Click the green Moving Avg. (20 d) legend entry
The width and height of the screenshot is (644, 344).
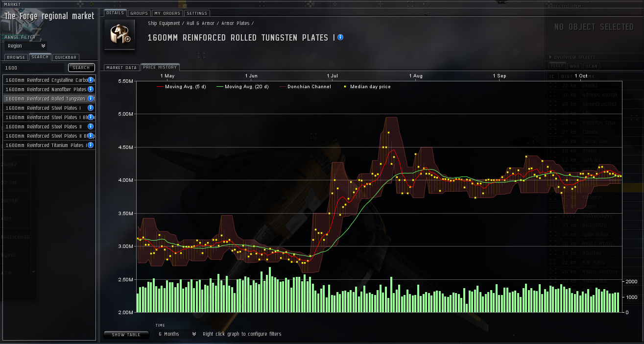coord(242,87)
